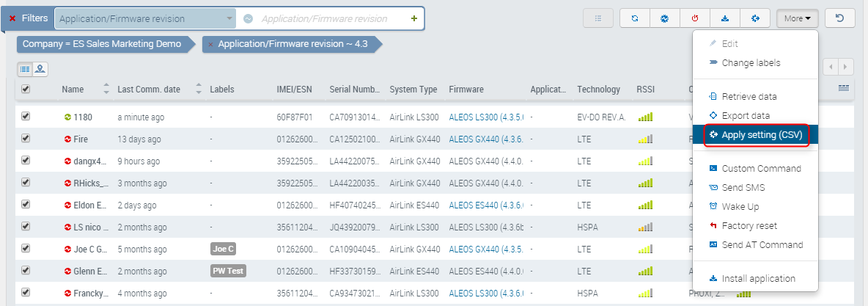
Task: Open the column settings icon at table right
Action: (x=843, y=89)
